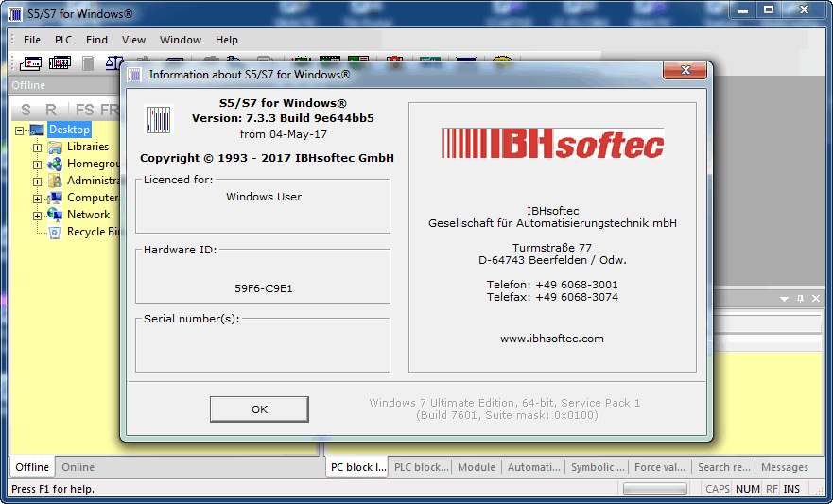This screenshot has height=504, width=833.
Task: Open the File menu
Action: tap(32, 40)
